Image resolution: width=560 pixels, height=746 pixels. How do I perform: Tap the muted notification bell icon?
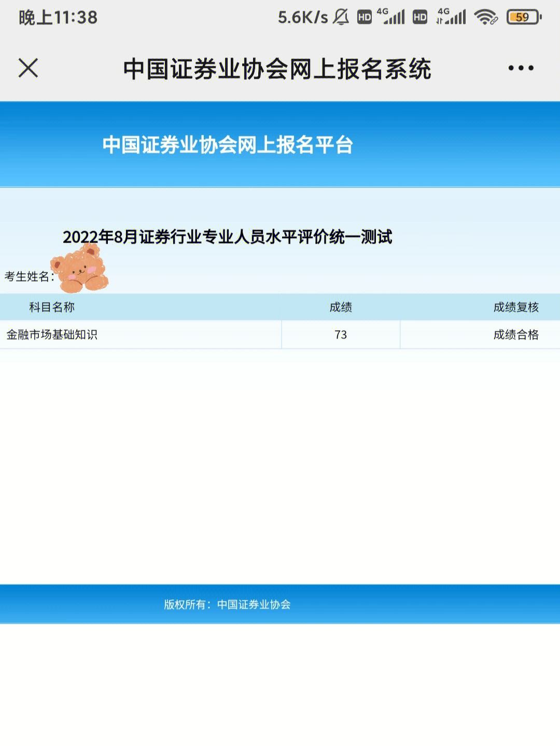[x=341, y=17]
